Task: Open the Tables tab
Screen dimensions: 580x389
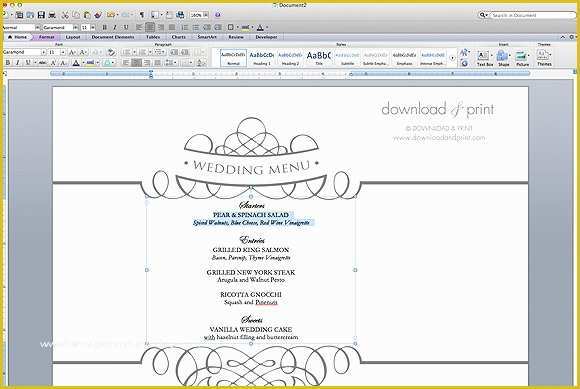Action: tap(153, 37)
